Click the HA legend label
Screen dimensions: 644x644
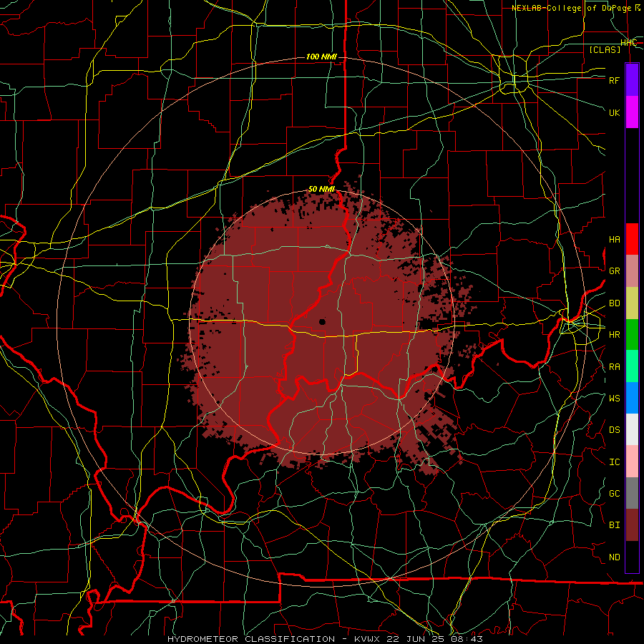click(614, 240)
